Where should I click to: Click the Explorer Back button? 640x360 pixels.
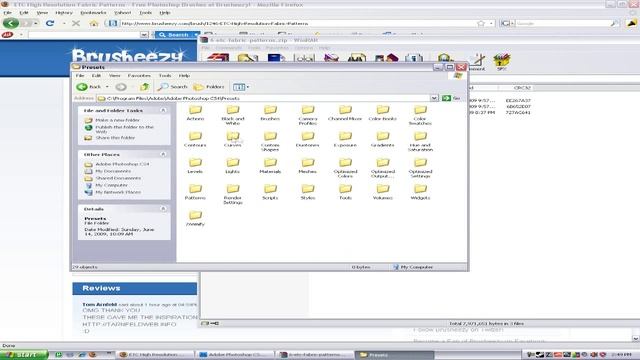(89, 87)
